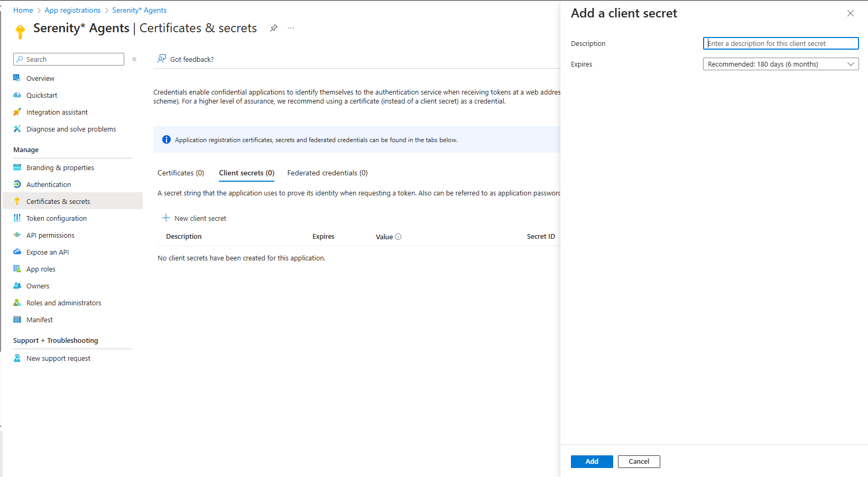Viewport: 868px width, 477px height.
Task: Click the Branding & properties icon
Action: click(x=17, y=167)
